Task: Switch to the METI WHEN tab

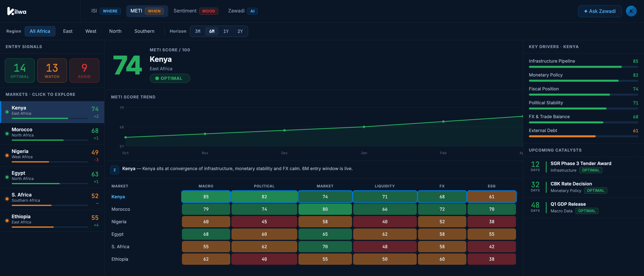Action: 147,11
